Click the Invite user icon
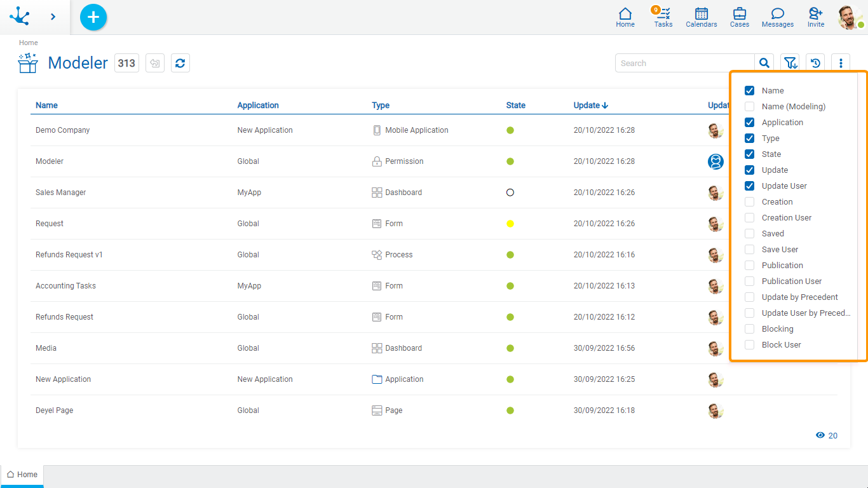 pyautogui.click(x=816, y=17)
